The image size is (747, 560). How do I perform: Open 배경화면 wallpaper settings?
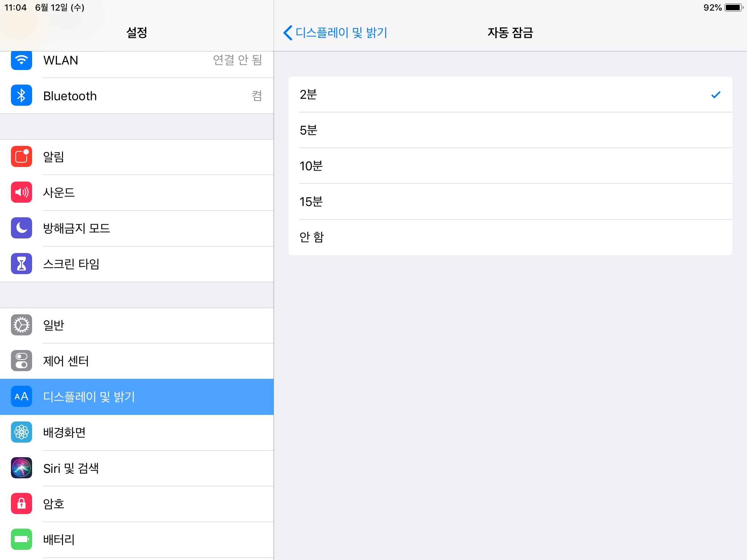[137, 432]
